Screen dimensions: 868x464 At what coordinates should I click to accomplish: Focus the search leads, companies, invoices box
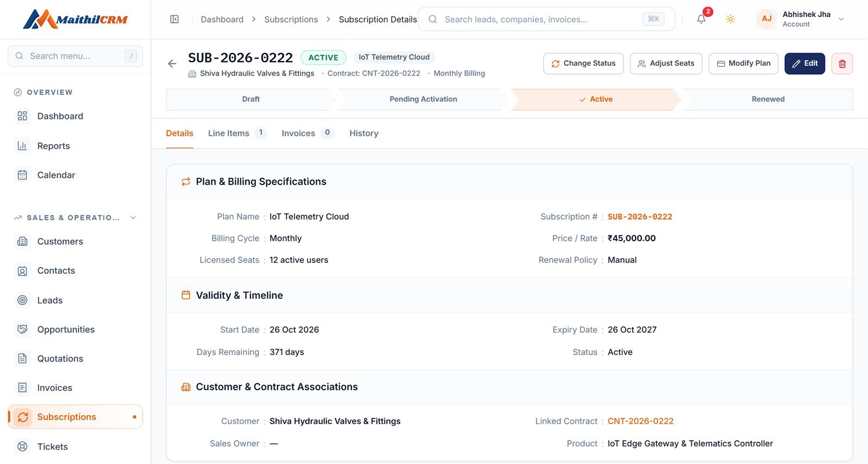(546, 20)
